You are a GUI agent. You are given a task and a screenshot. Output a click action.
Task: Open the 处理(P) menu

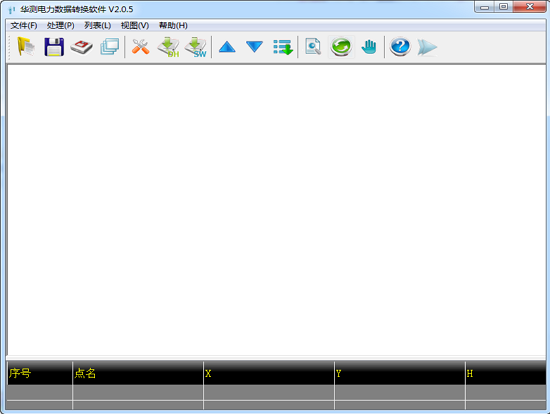(x=61, y=26)
